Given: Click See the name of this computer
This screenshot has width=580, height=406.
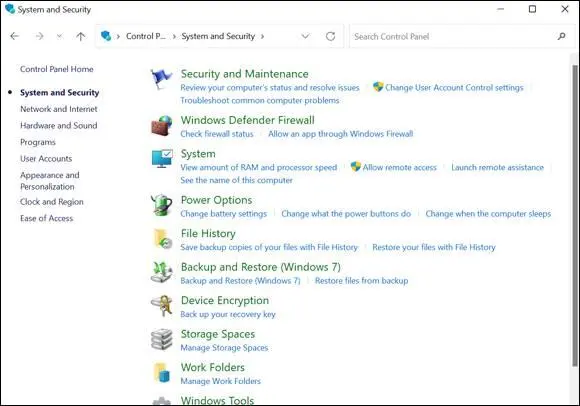Looking at the screenshot, I should pos(236,180).
